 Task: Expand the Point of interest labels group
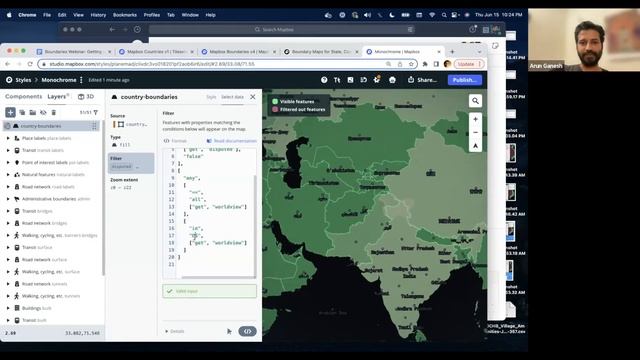click(x=8, y=162)
